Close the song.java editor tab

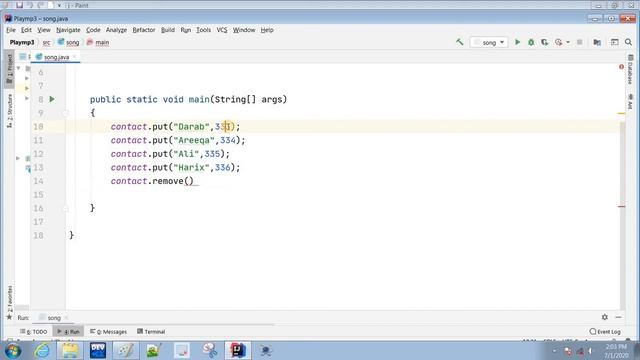[75, 57]
